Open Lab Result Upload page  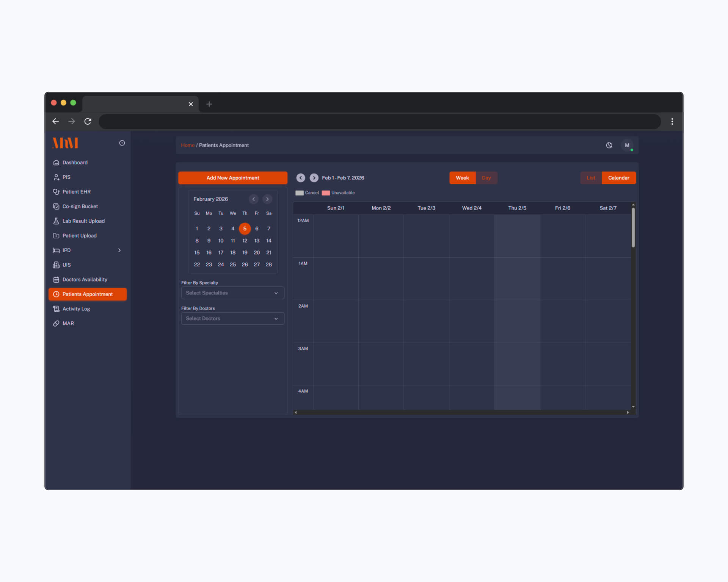pyautogui.click(x=83, y=221)
